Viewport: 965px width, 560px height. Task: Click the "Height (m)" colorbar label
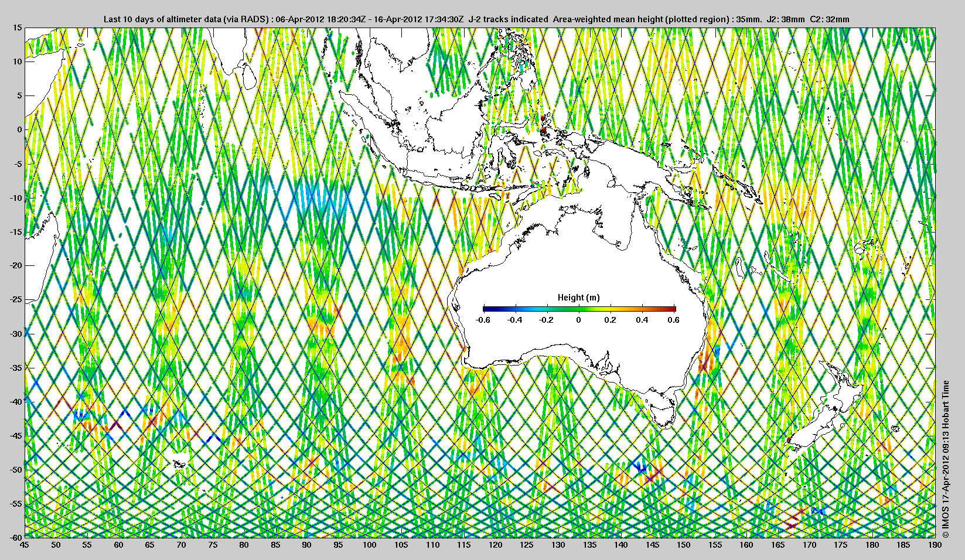click(579, 298)
